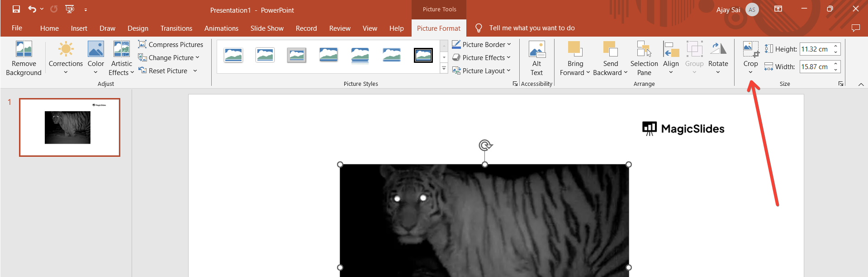The width and height of the screenshot is (868, 277).
Task: Collapse the ribbon with the chevron
Action: point(861,84)
